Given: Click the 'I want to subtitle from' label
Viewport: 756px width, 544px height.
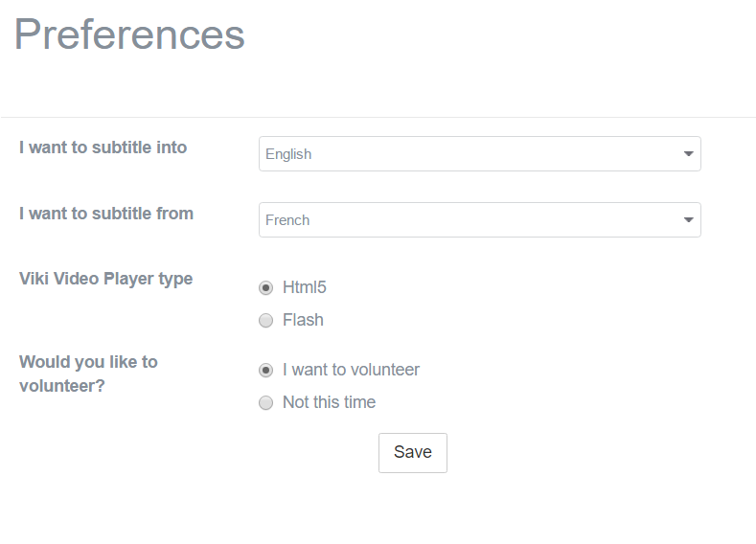Looking at the screenshot, I should [x=106, y=214].
